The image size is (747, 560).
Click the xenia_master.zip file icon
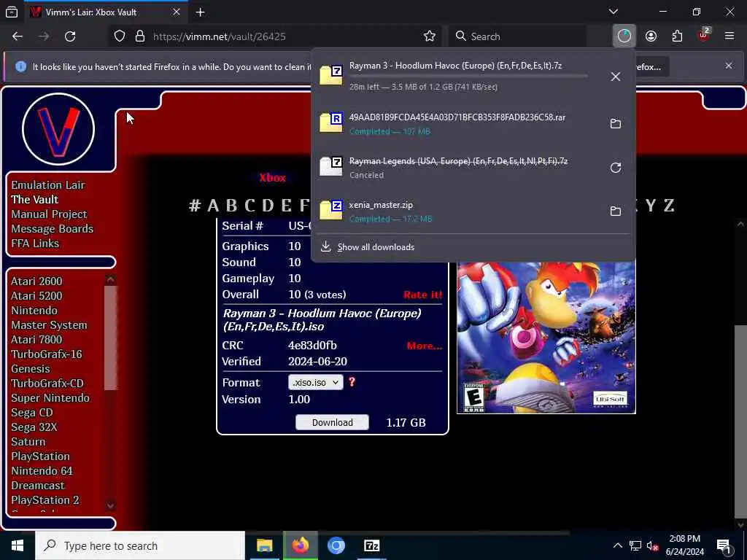click(332, 211)
